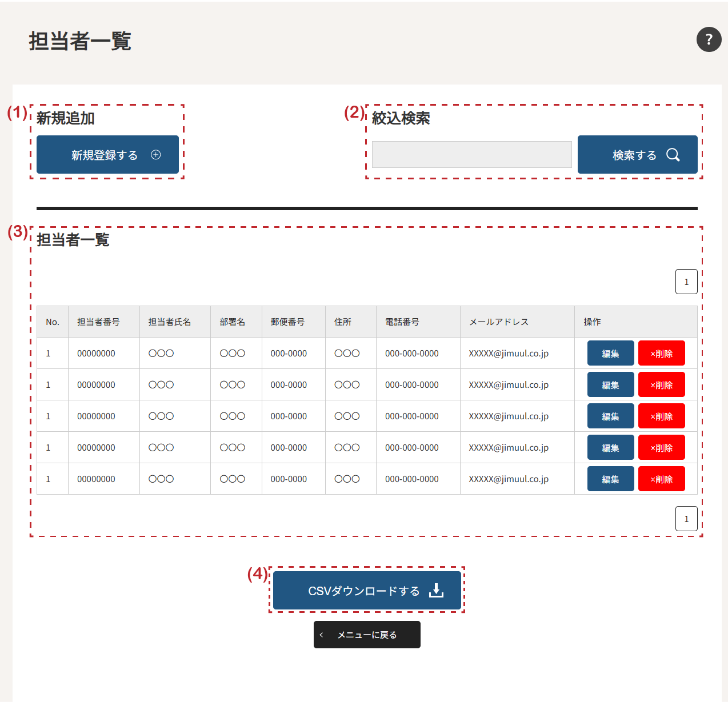Return to menu with メニューに戻る
The height and width of the screenshot is (702, 728).
(x=367, y=635)
